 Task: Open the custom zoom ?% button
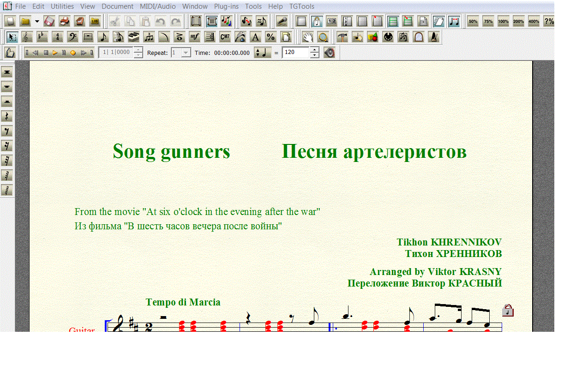pos(549,21)
